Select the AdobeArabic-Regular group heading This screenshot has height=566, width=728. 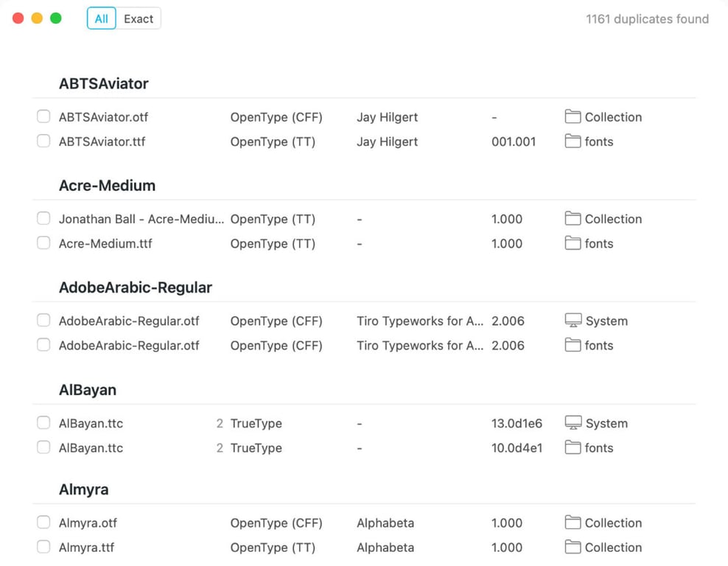(135, 287)
